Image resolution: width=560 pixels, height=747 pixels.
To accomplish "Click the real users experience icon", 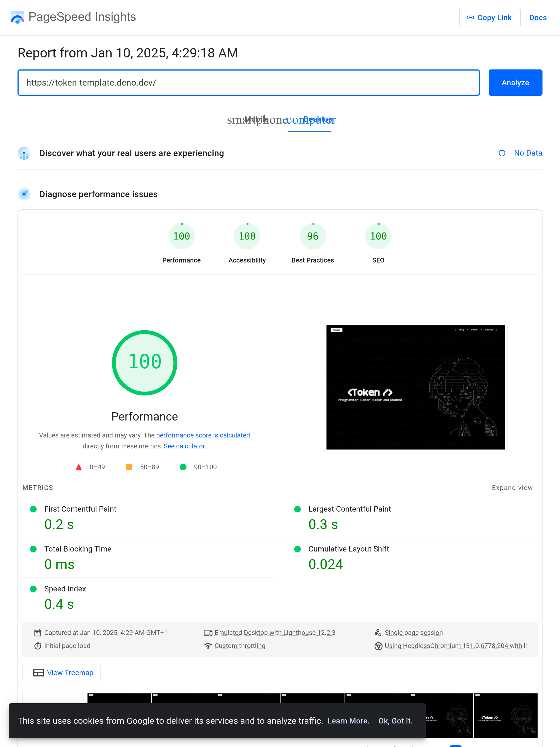I will pos(24,153).
